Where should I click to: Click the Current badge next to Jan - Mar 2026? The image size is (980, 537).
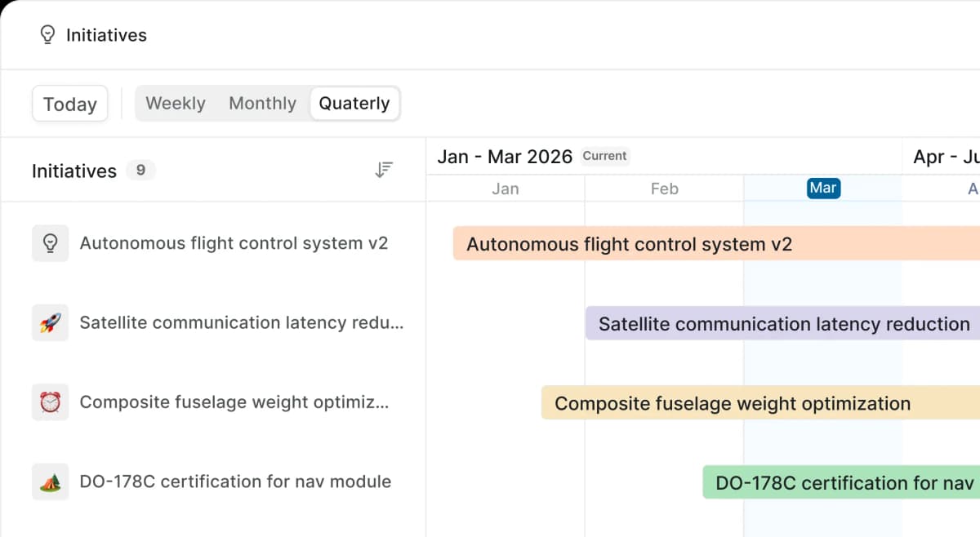click(605, 156)
